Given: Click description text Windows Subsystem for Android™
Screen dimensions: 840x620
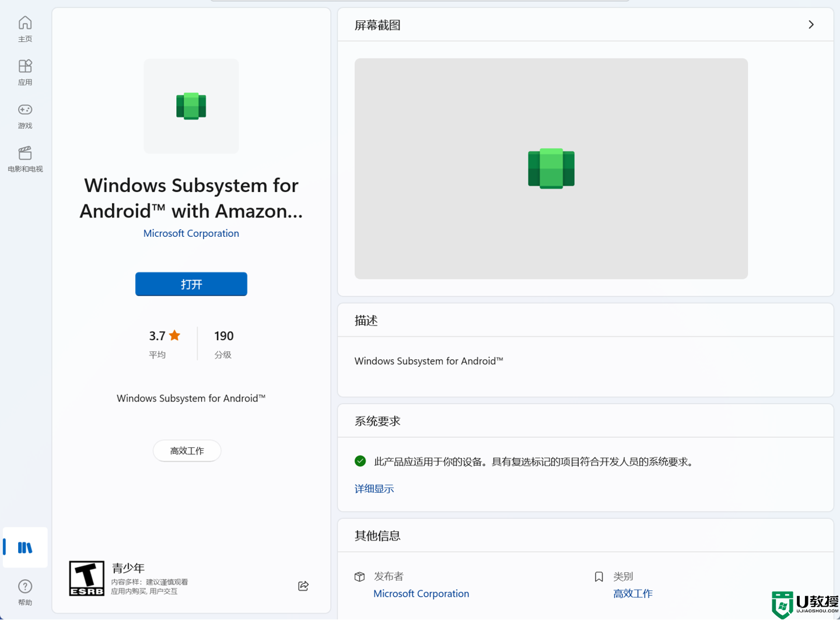Looking at the screenshot, I should (x=429, y=361).
